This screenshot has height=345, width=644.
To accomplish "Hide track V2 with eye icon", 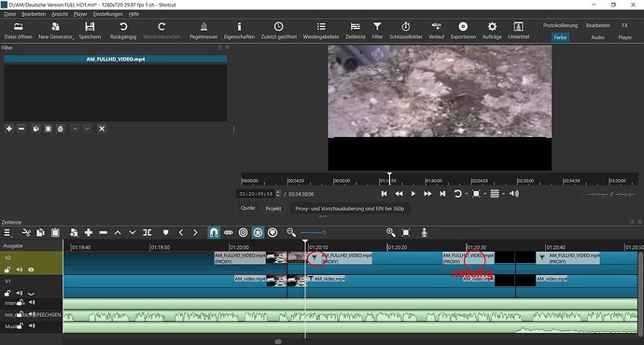I will [x=31, y=269].
